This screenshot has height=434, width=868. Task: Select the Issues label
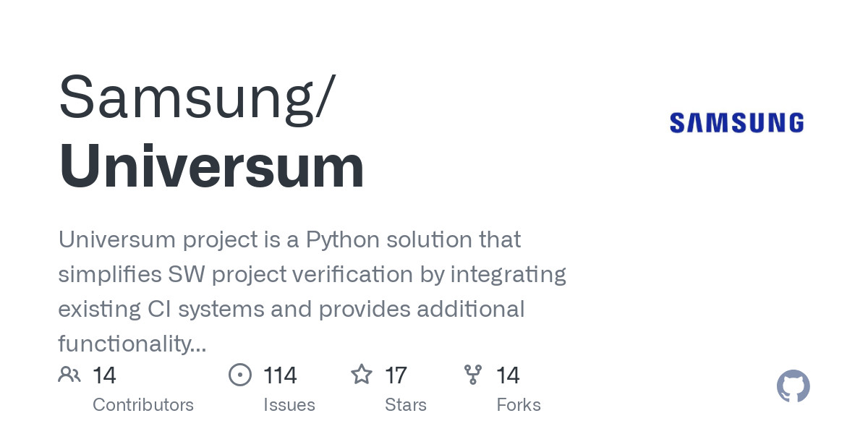[289, 404]
